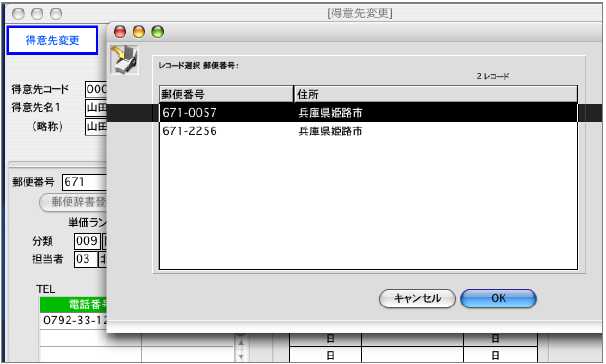
Task: Click the キャンセル button
Action: click(x=417, y=298)
